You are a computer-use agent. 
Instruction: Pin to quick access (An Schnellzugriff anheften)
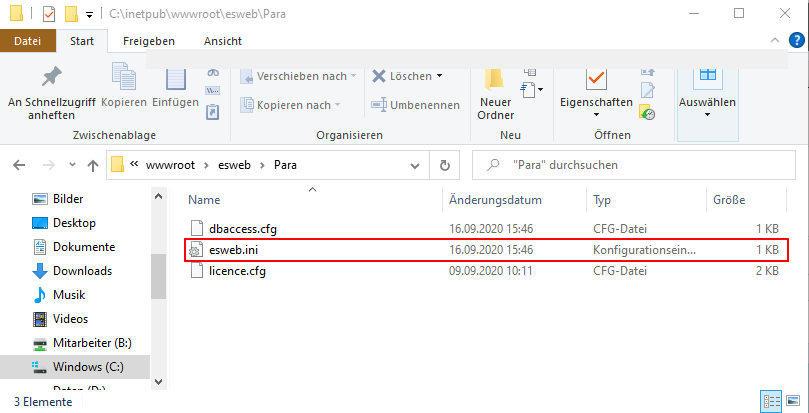coord(51,94)
